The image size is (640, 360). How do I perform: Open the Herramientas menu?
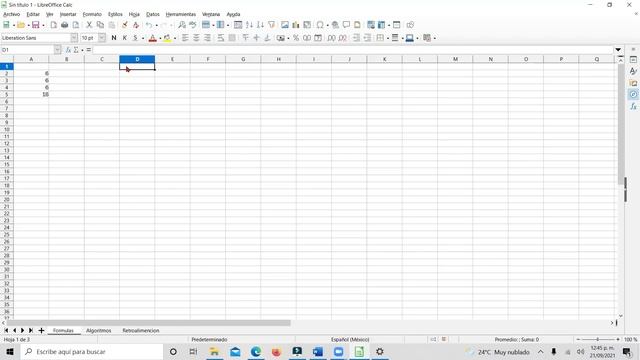tap(181, 14)
